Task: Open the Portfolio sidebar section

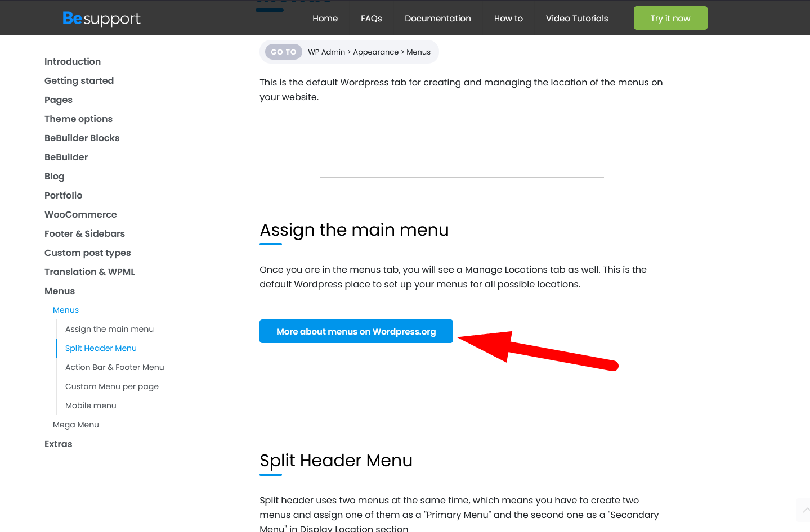Action: (x=63, y=195)
